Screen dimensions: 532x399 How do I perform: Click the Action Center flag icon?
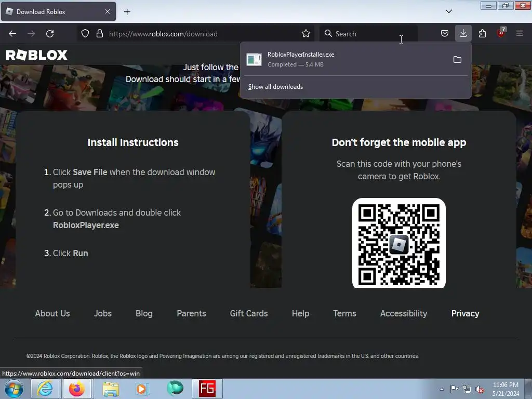click(454, 389)
